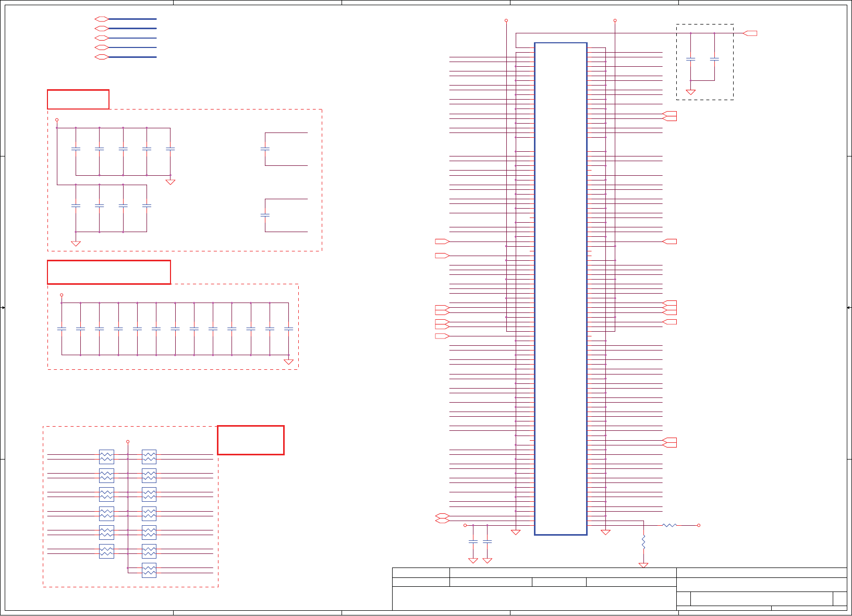Click the ground symbol of the five-capacitor group
The image size is (852, 616).
170,182
